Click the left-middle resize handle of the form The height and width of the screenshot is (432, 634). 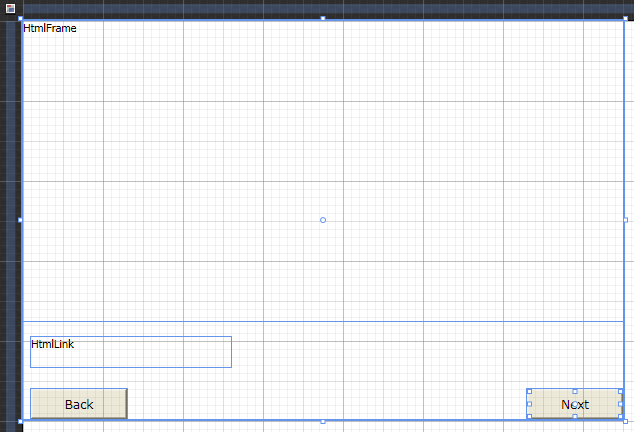click(x=20, y=220)
